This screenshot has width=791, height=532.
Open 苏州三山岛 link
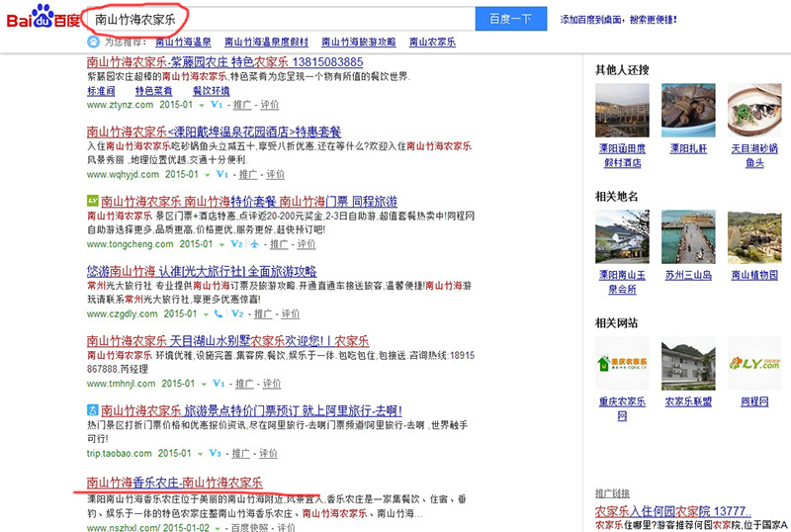(x=688, y=275)
